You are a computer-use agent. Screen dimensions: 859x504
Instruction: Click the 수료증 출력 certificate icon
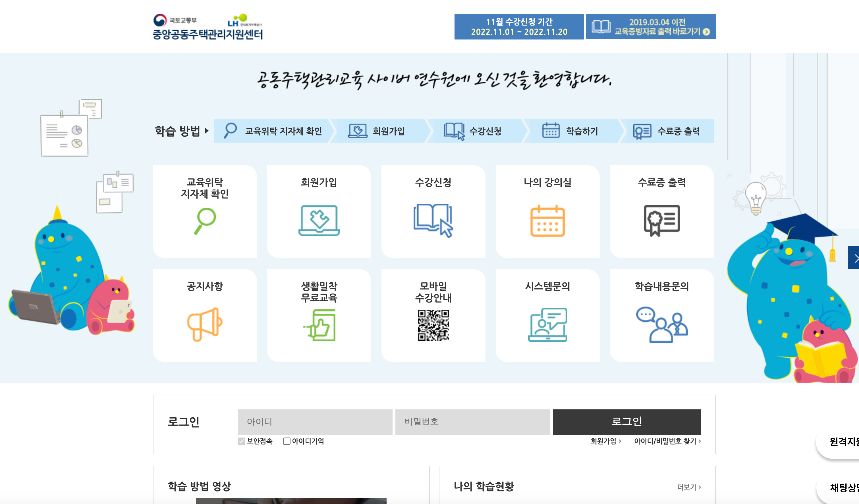[x=662, y=220]
